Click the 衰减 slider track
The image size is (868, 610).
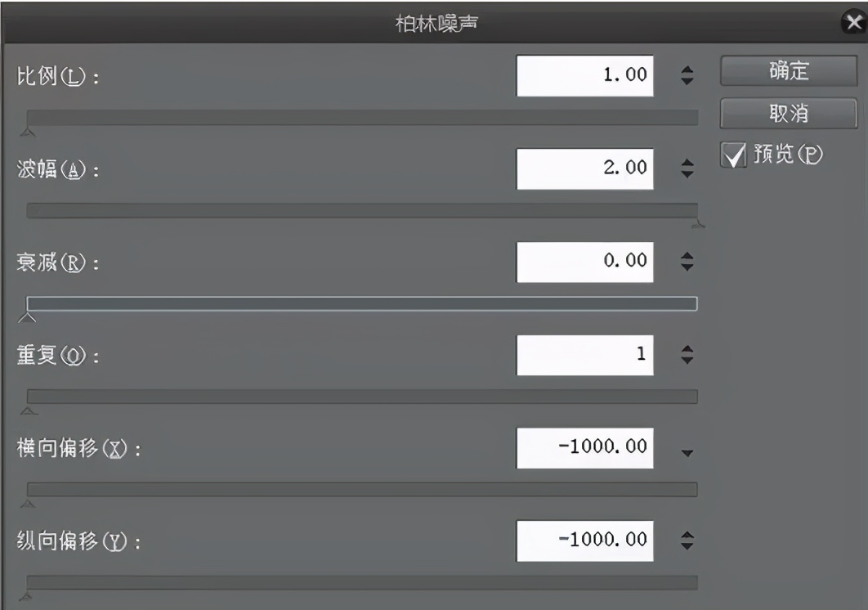[x=362, y=304]
